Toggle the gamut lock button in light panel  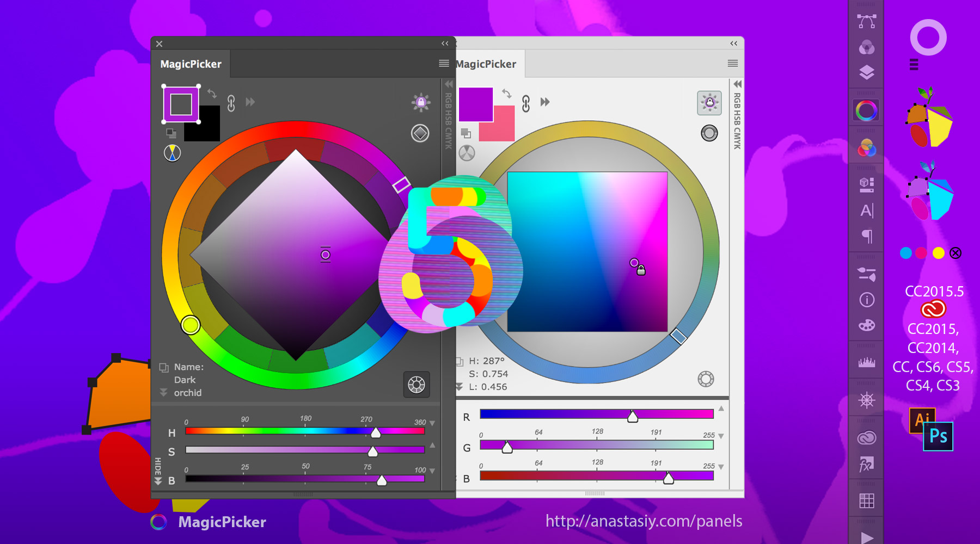click(709, 103)
